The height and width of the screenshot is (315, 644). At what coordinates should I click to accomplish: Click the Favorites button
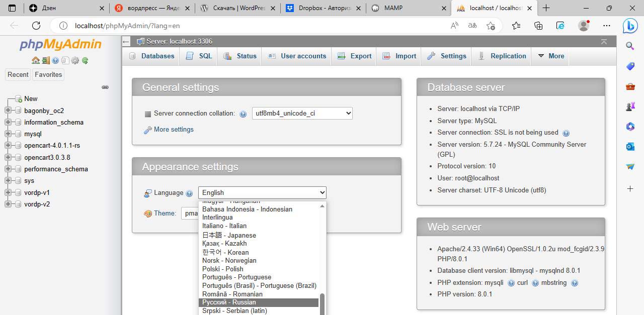pos(48,74)
